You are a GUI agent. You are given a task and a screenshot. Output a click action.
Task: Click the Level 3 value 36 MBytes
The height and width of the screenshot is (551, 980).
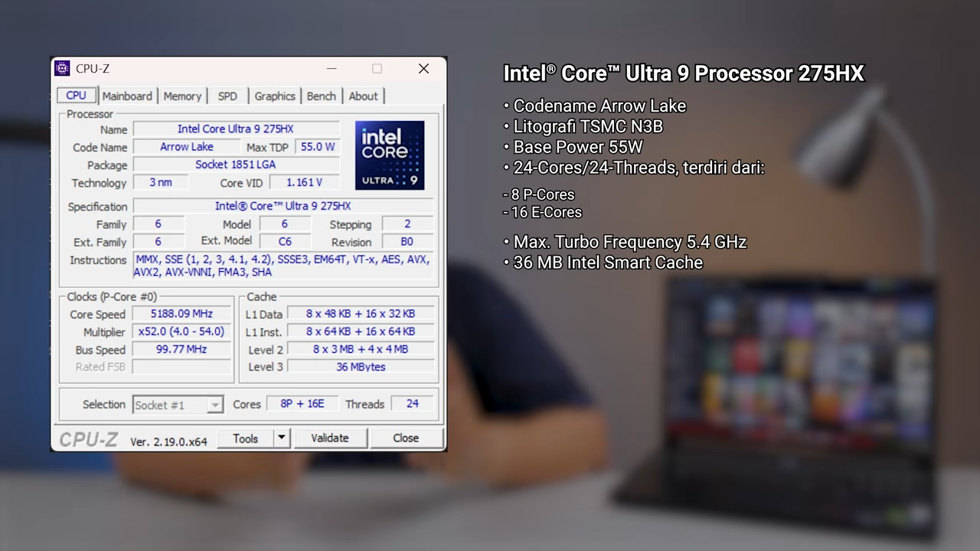[361, 367]
